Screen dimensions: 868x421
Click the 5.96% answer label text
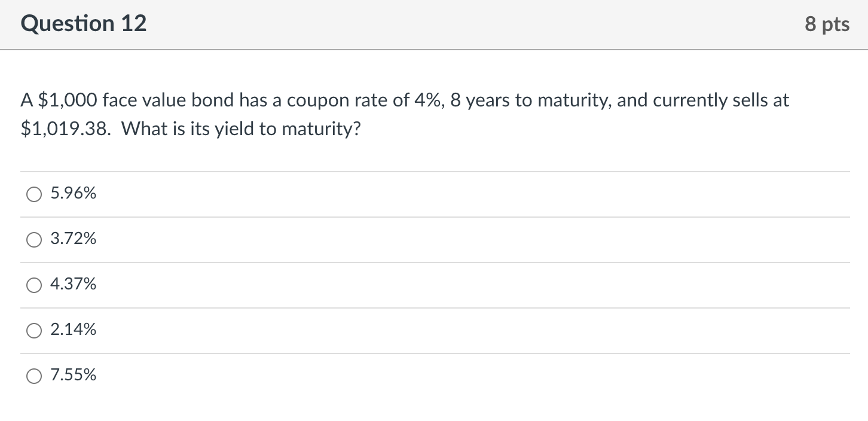72,193
